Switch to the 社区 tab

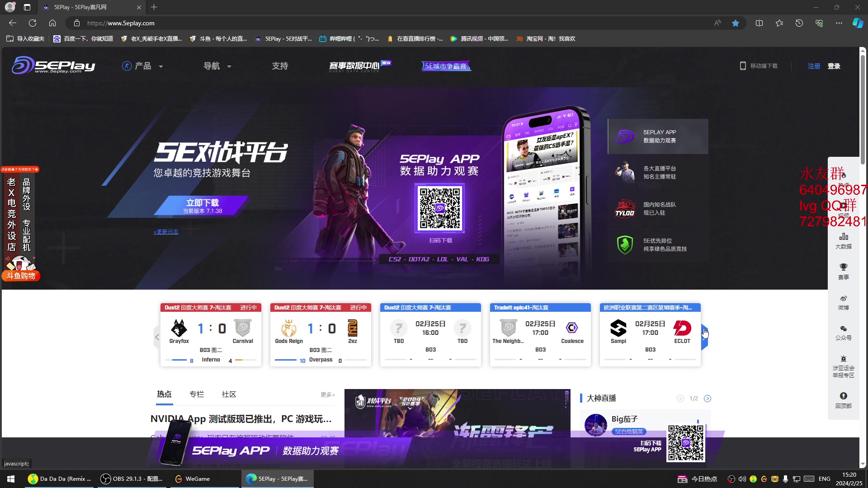tap(229, 394)
